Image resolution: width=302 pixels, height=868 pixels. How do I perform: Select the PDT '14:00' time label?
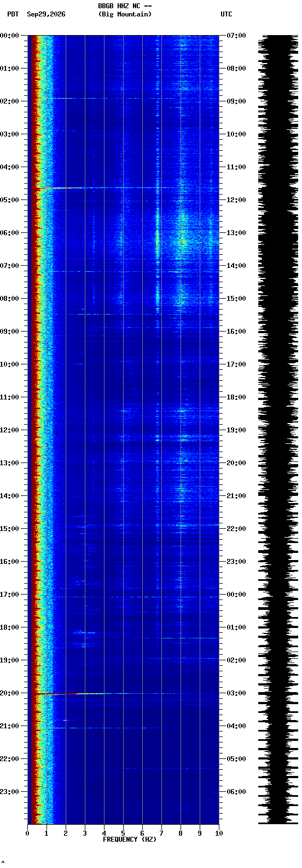pos(9,496)
